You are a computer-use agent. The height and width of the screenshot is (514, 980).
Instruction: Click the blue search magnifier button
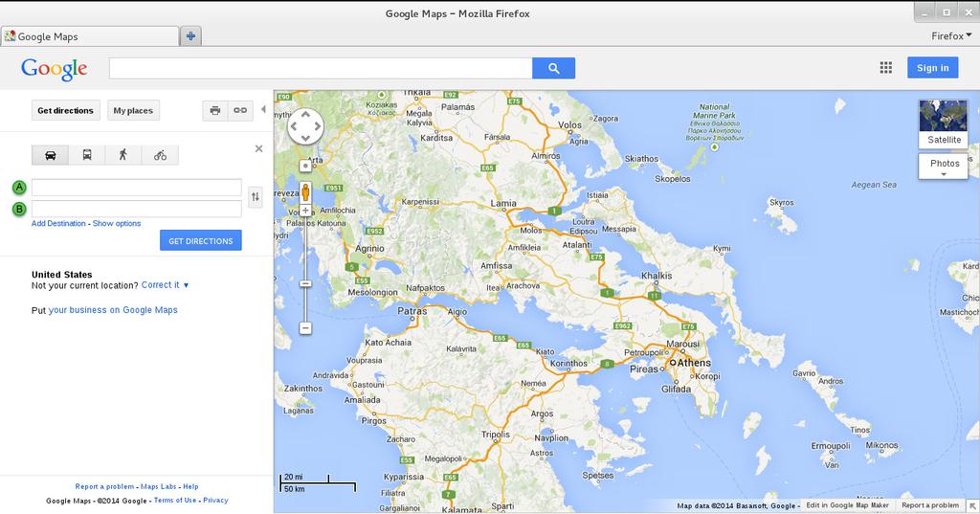click(x=553, y=68)
